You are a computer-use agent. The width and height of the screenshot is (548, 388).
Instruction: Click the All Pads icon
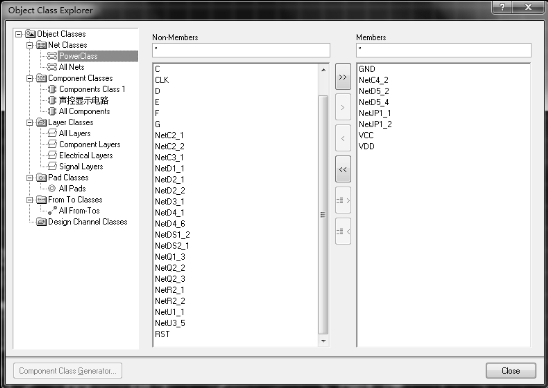tap(52, 188)
